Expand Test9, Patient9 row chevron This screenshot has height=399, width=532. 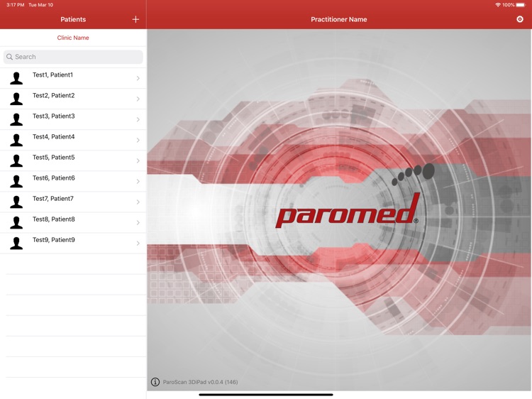[138, 244]
